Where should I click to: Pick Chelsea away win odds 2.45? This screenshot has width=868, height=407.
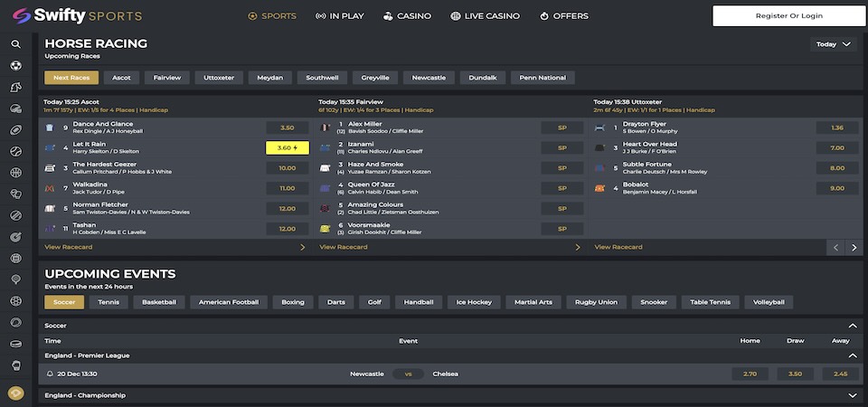(840, 374)
